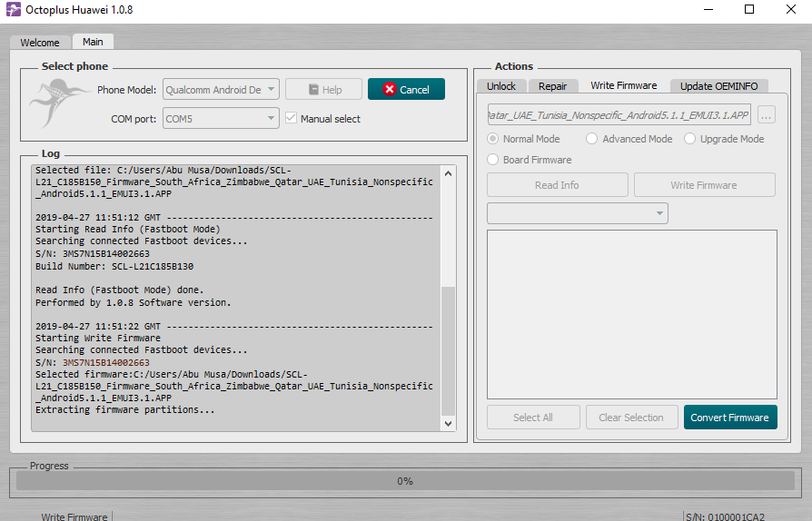Viewport: 812px width, 521px height.
Task: Click log line 'Read Info (Fastboot Mode) done.'
Action: (x=120, y=290)
